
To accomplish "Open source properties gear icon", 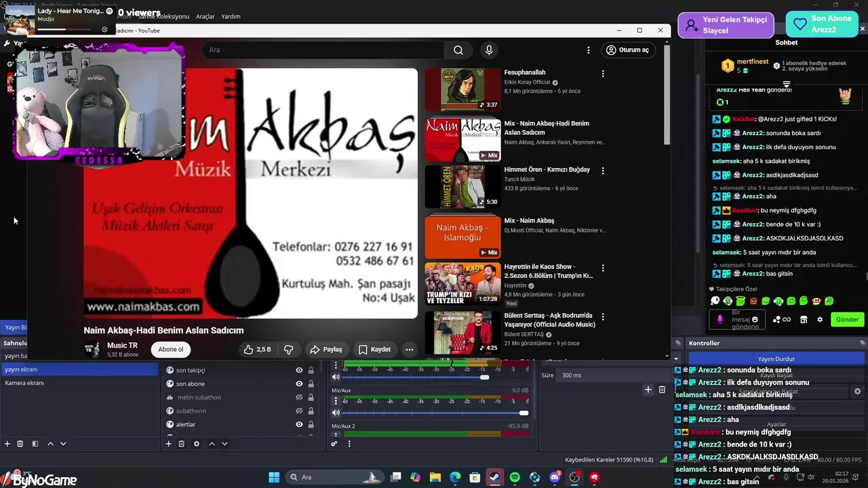I will (197, 444).
